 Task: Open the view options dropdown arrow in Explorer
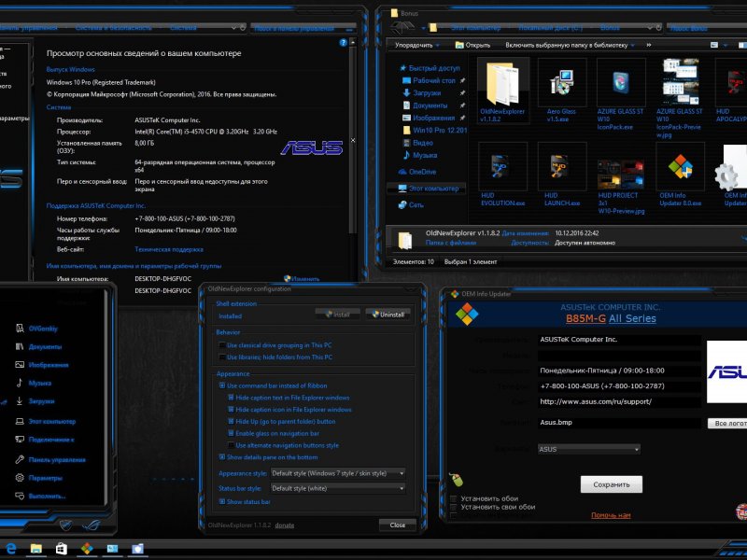click(x=726, y=45)
